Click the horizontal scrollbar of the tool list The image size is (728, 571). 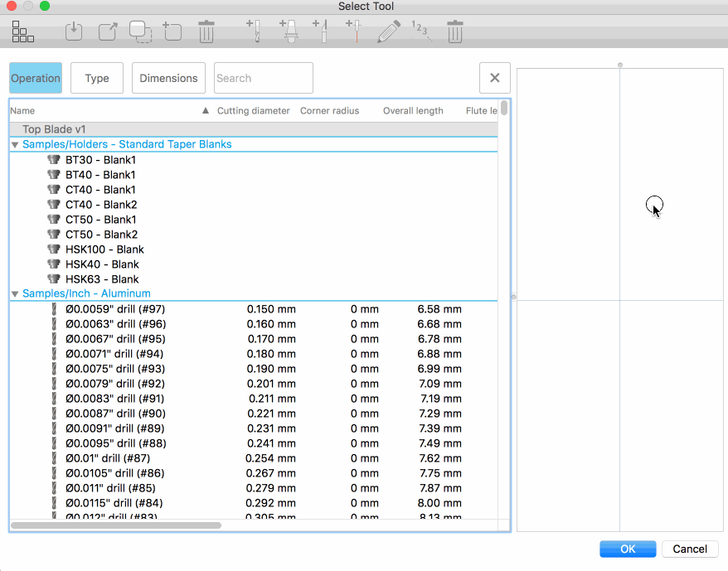pos(116,525)
